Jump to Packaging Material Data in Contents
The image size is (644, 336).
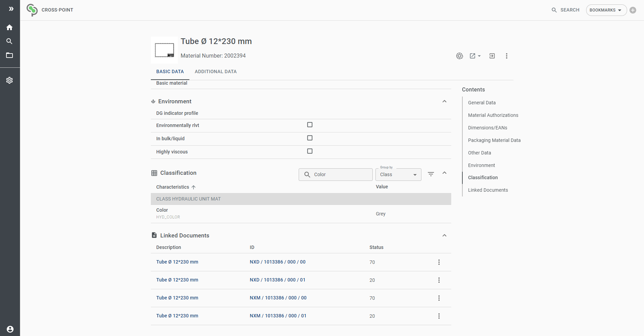pos(494,140)
